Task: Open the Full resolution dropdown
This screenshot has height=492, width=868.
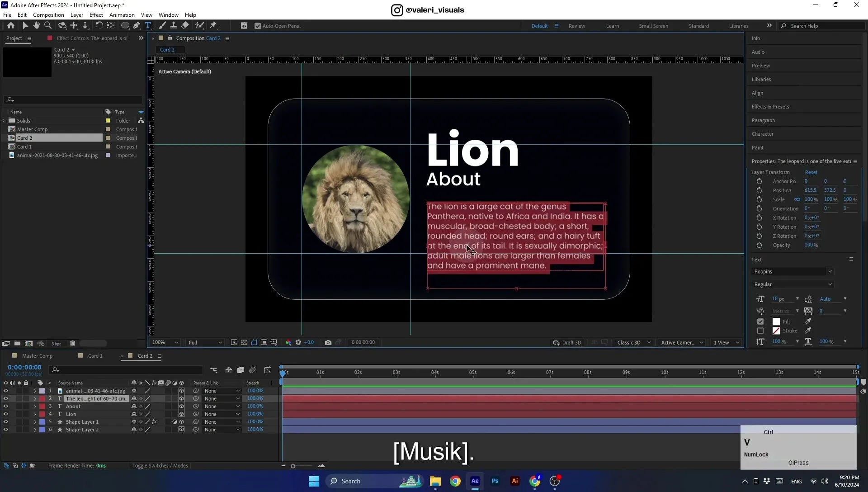Action: point(205,342)
